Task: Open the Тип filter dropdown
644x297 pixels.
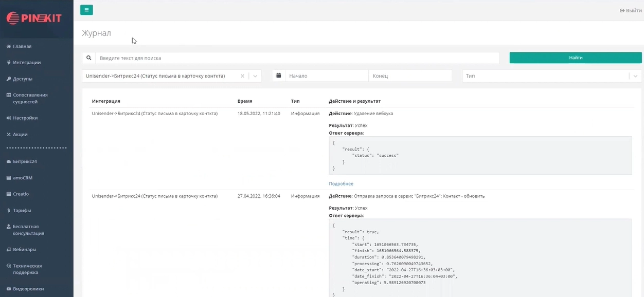Action: click(551, 76)
